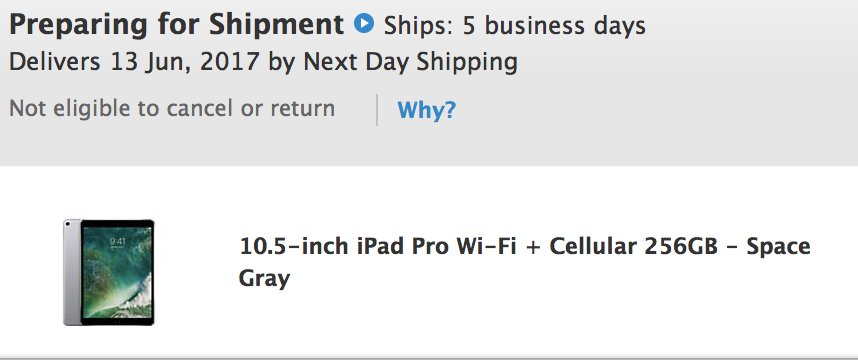This screenshot has height=360, width=858.
Task: Click the vertical divider before Why?
Action: pos(377,109)
